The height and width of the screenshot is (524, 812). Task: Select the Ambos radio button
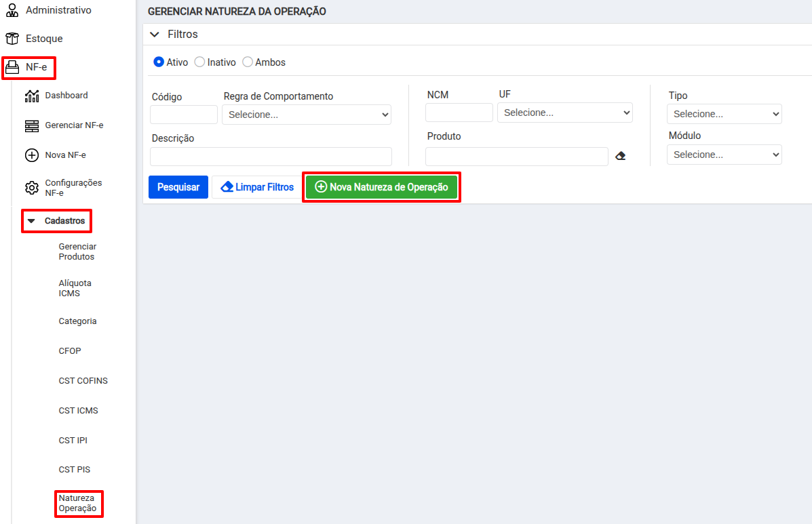pos(248,62)
